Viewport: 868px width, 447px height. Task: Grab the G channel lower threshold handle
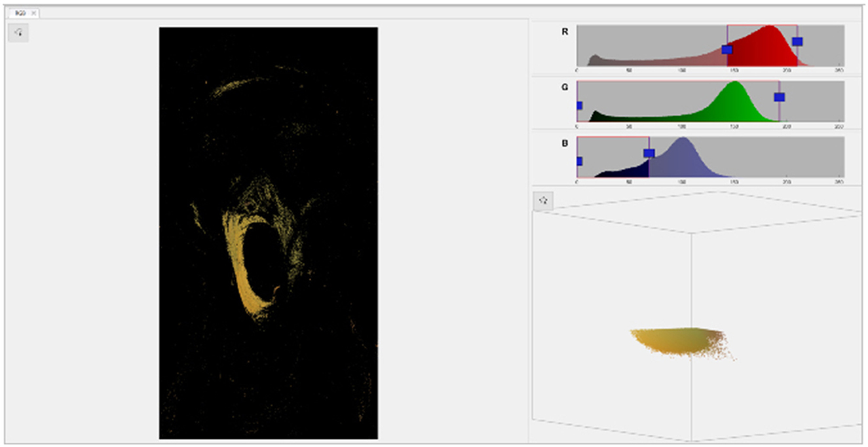[579, 105]
